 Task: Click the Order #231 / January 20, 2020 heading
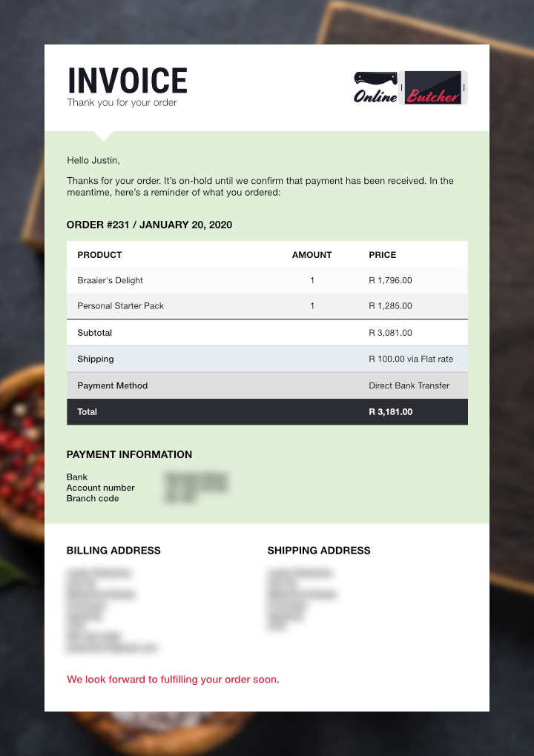(x=149, y=225)
